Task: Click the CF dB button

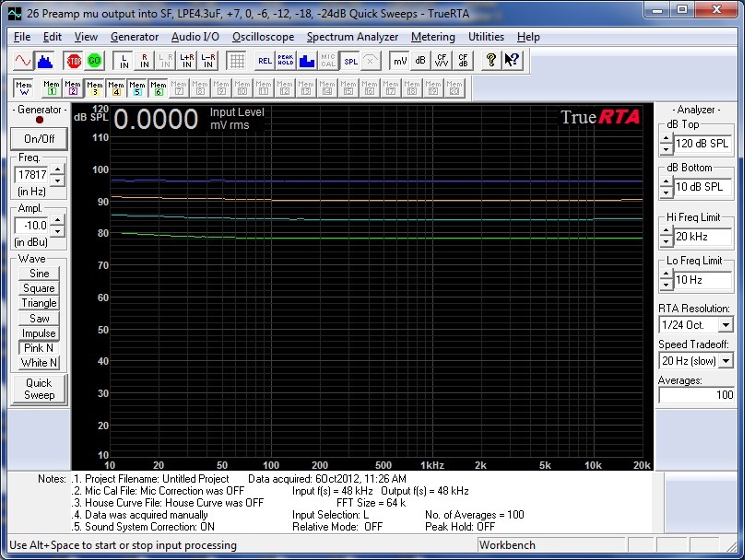Action: coord(463,61)
